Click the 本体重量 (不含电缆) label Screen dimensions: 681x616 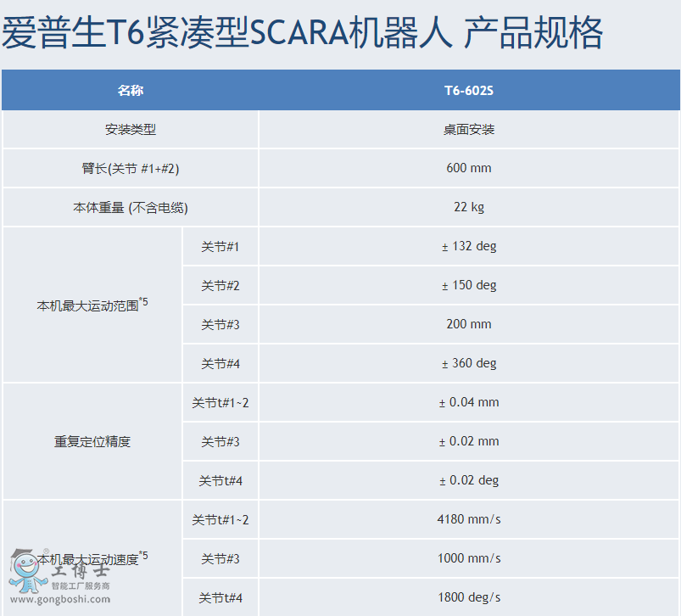[x=131, y=207]
